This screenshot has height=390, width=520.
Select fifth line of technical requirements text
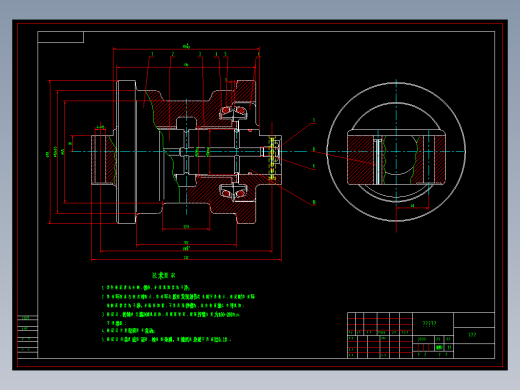pyautogui.click(x=166, y=339)
